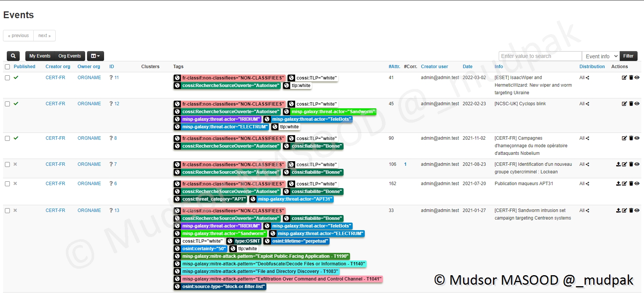Switch to Org Events view

point(70,56)
